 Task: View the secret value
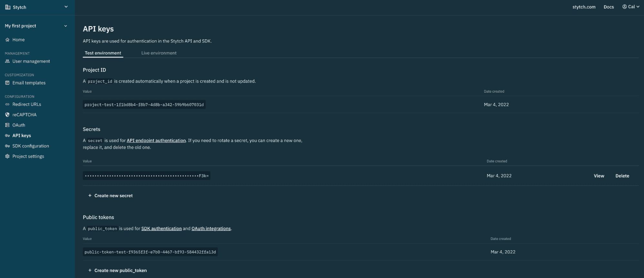point(599,176)
